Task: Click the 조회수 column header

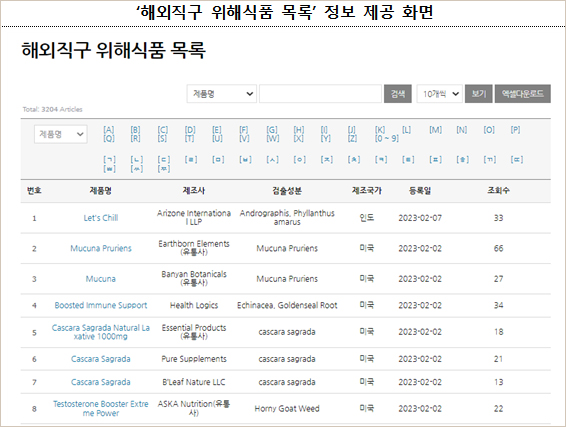Action: pyautogui.click(x=498, y=191)
